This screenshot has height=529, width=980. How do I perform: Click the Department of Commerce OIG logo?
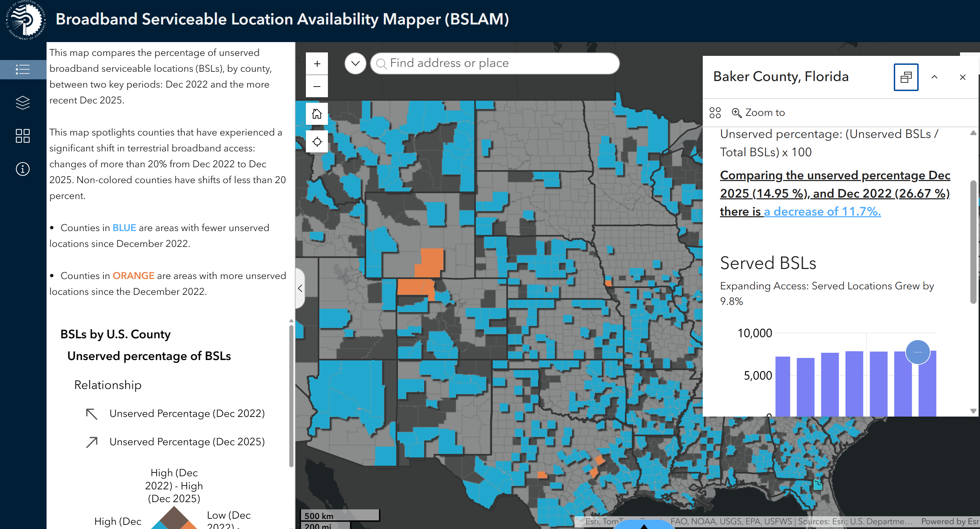click(26, 20)
